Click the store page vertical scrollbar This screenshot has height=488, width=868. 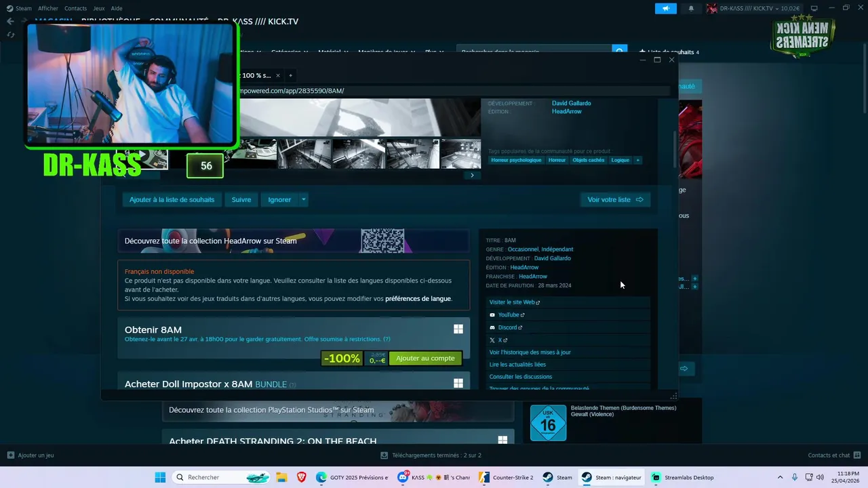(674, 149)
